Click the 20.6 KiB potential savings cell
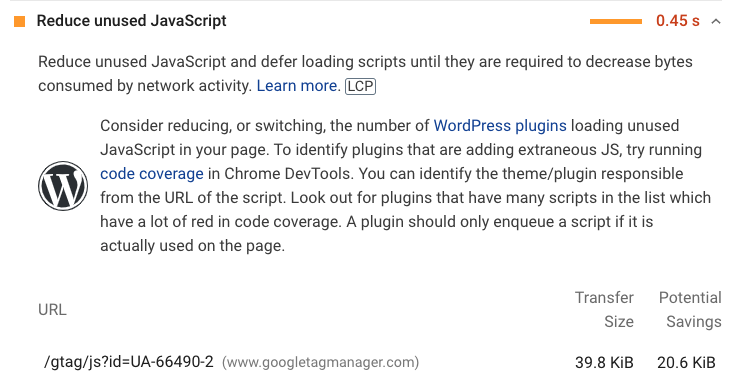 (x=686, y=362)
